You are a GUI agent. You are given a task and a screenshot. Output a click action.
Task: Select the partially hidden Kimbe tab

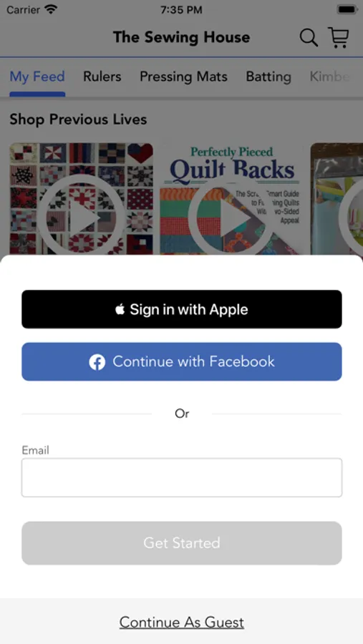(x=329, y=77)
